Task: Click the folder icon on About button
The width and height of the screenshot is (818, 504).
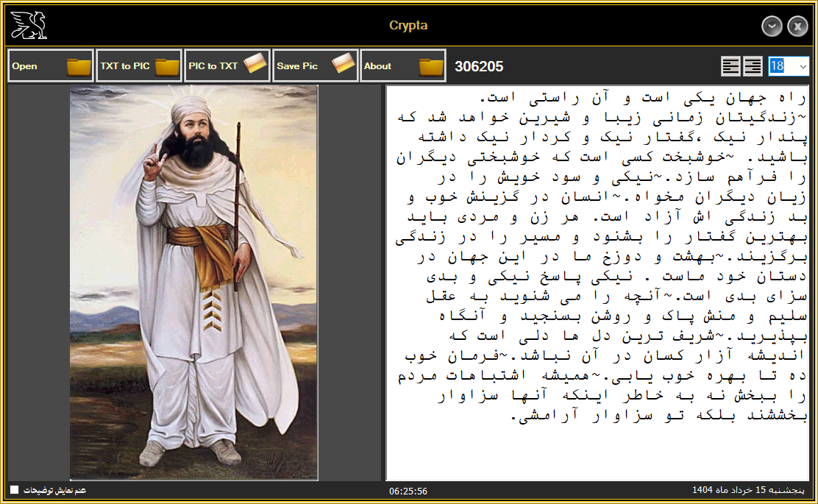Action: [431, 67]
